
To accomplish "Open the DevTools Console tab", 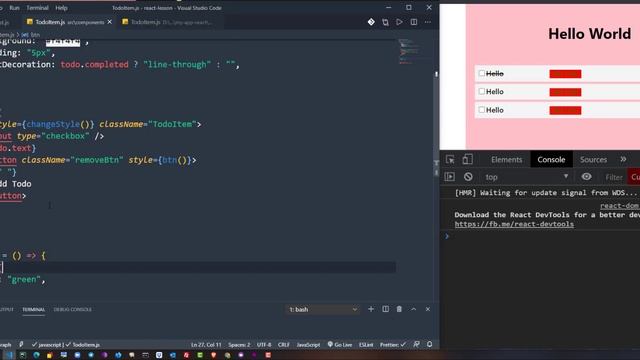I will click(x=551, y=160).
